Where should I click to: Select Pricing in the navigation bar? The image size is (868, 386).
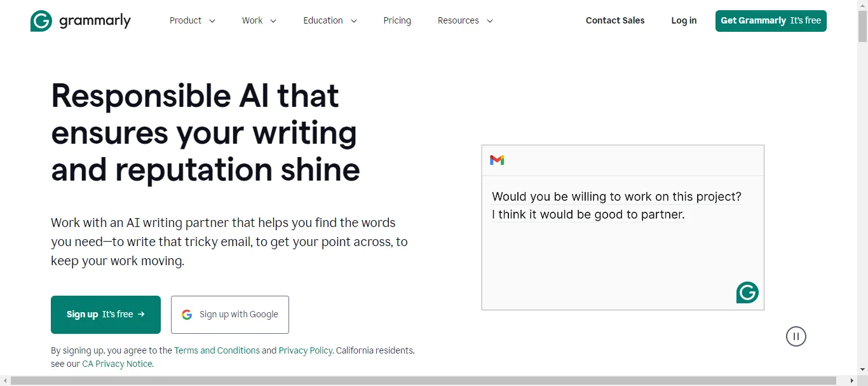coord(397,20)
